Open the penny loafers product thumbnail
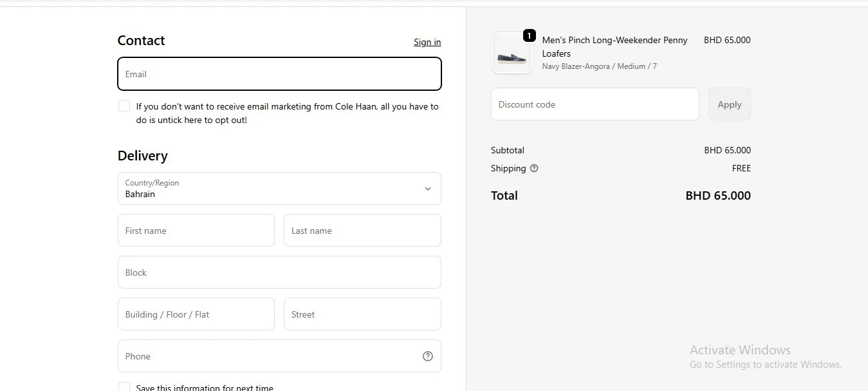 tap(512, 53)
